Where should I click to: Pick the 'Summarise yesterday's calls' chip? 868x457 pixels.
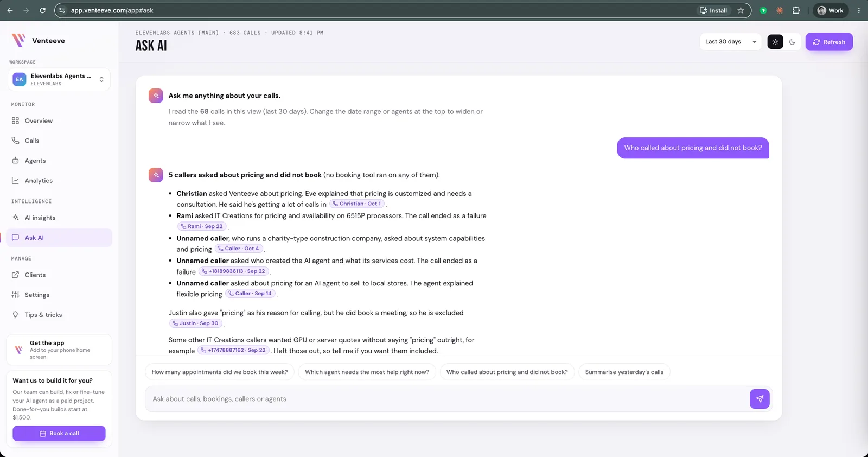(624, 372)
